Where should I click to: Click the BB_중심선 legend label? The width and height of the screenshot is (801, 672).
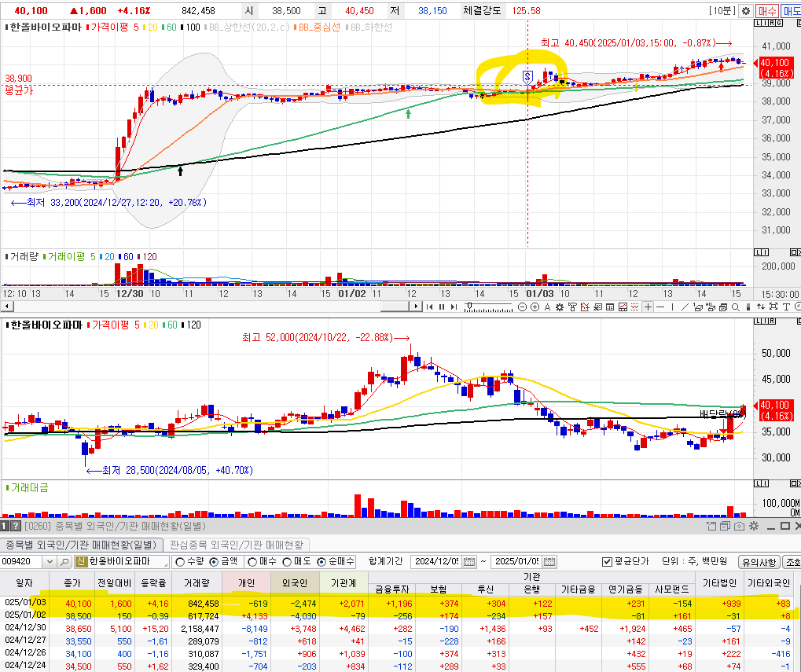319,27
